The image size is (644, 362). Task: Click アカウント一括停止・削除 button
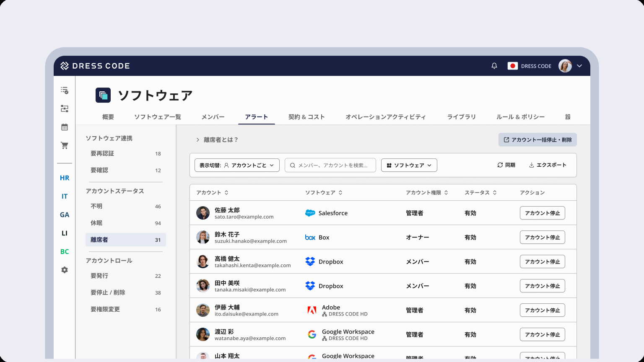[x=538, y=140]
